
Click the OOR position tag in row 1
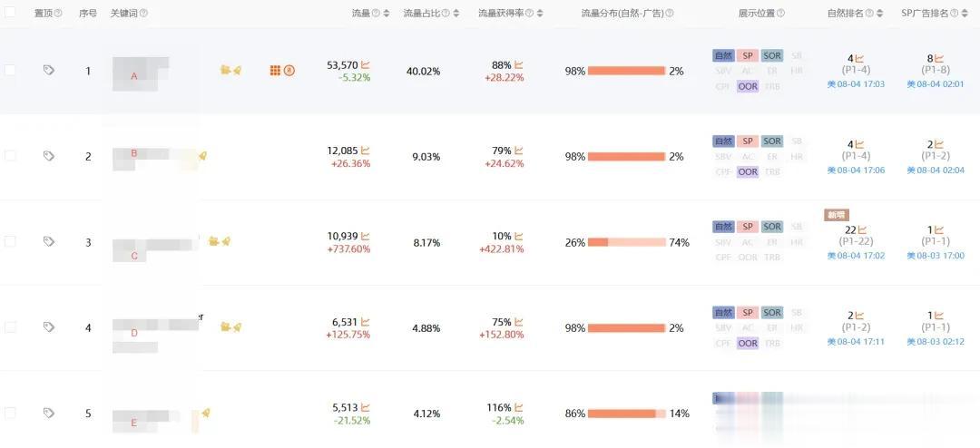[x=748, y=87]
